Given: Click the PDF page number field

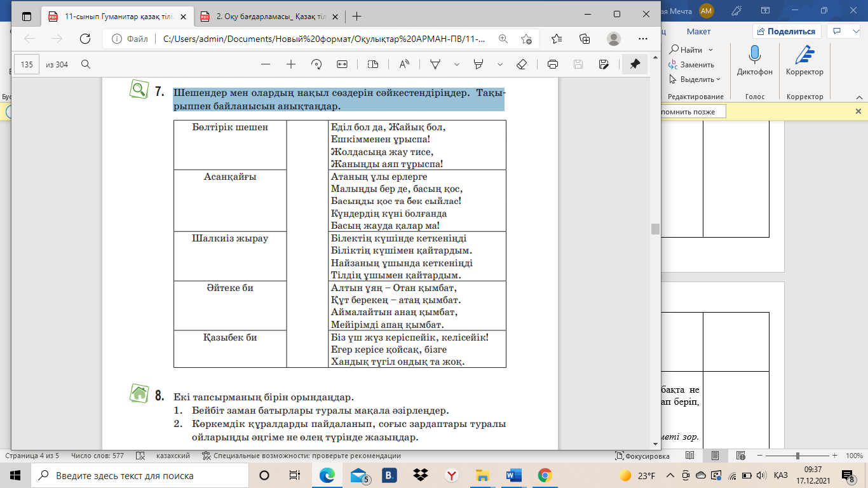Looking at the screenshot, I should click(x=27, y=64).
